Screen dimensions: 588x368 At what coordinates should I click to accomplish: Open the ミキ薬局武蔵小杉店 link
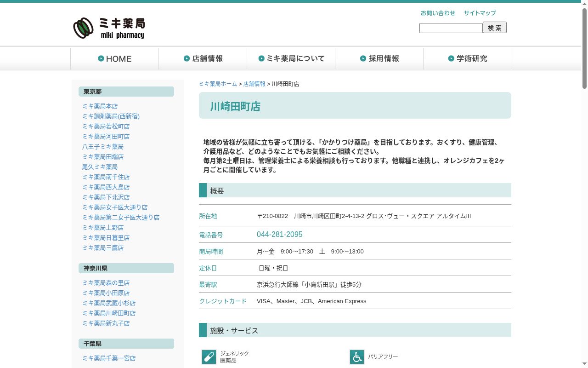[109, 303]
